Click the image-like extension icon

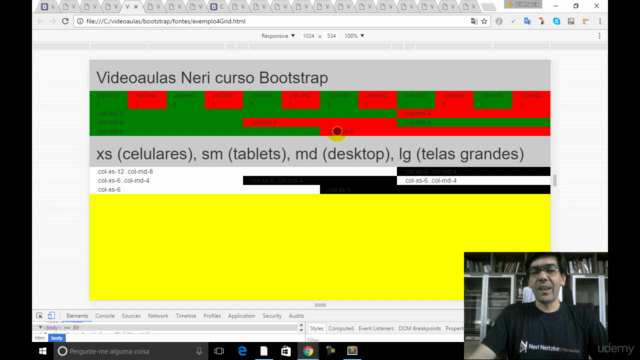pyautogui.click(x=571, y=21)
